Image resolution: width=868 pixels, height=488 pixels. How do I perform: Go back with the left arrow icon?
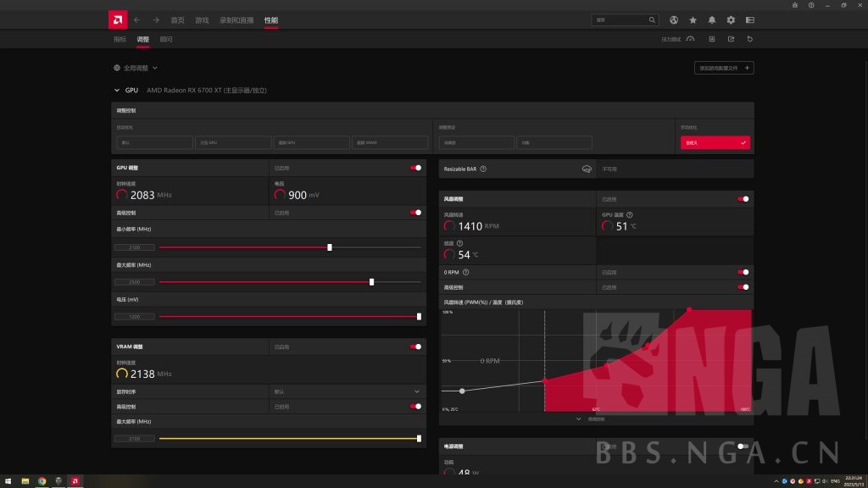(x=137, y=19)
